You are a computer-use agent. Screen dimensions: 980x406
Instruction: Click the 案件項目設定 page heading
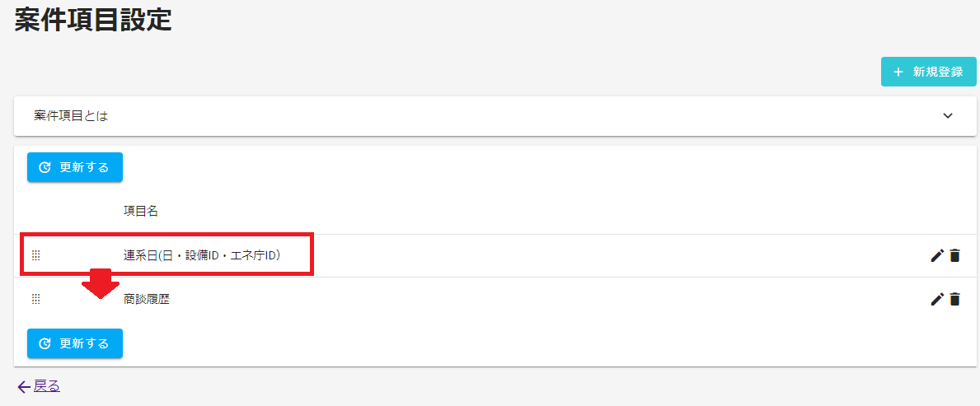click(x=93, y=20)
